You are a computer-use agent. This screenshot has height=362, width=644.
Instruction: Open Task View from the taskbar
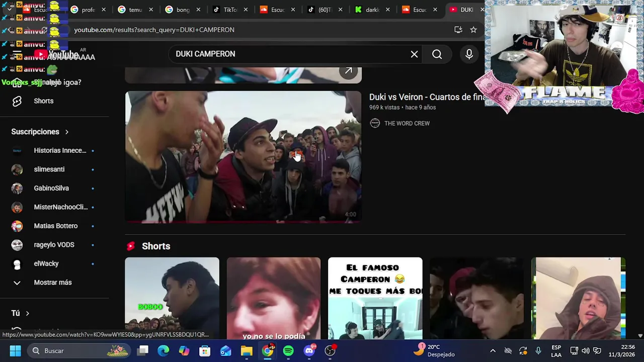click(x=143, y=350)
